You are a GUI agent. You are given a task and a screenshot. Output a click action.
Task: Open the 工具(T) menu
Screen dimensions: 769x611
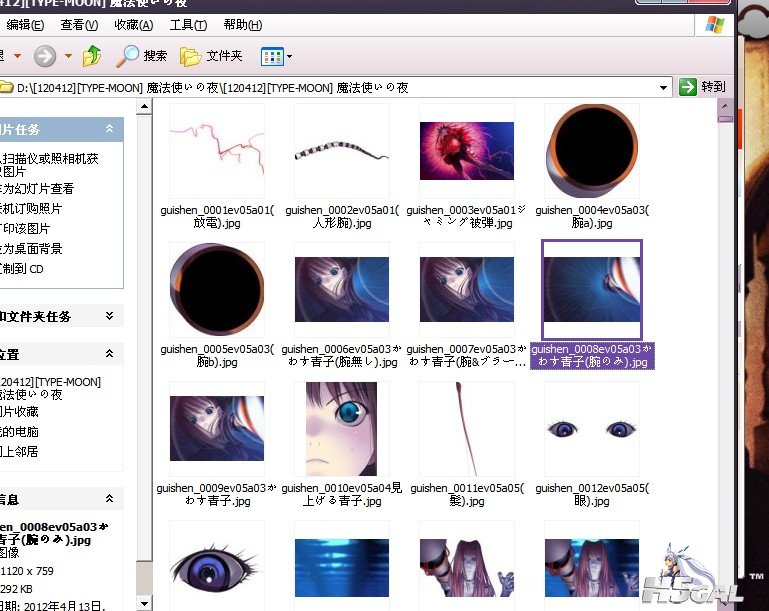(x=188, y=25)
